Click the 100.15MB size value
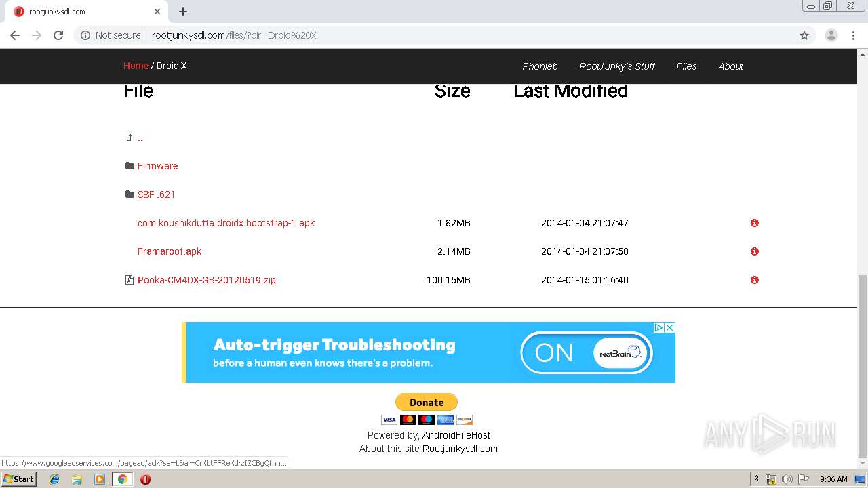868x488 pixels. tap(448, 280)
